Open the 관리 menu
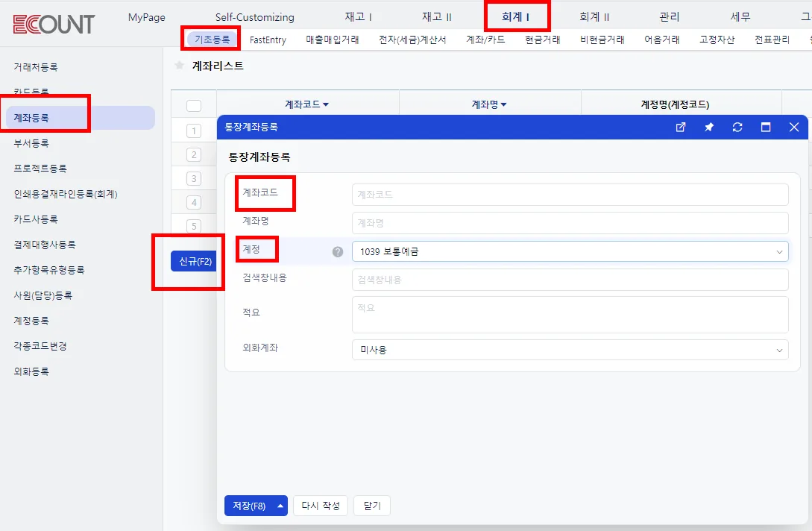 (x=669, y=17)
